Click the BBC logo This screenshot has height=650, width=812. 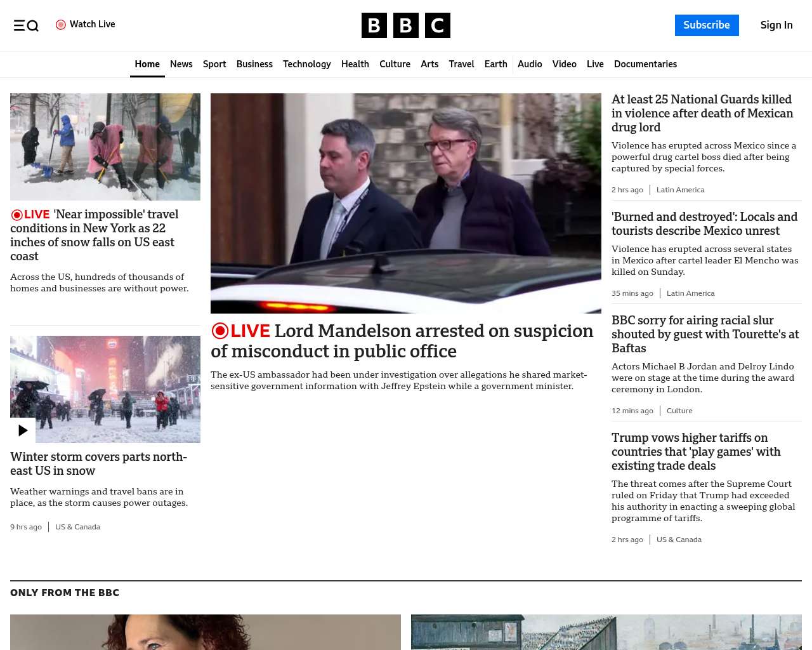pos(406,25)
